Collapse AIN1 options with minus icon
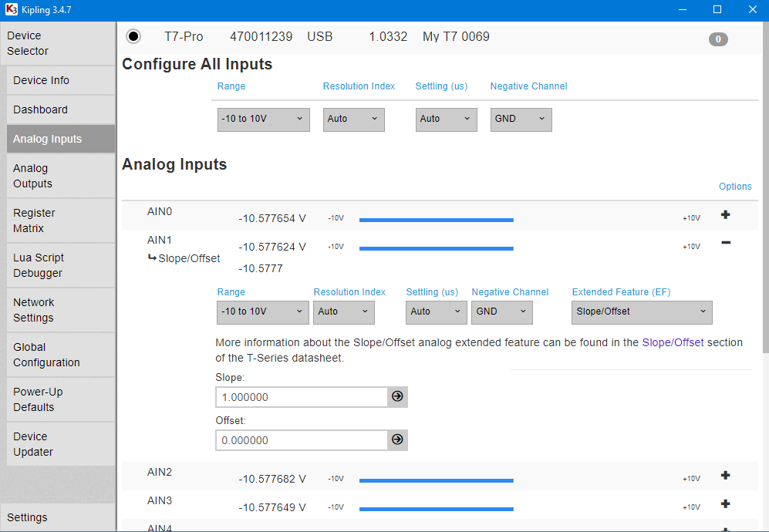The width and height of the screenshot is (769, 532). click(x=725, y=243)
